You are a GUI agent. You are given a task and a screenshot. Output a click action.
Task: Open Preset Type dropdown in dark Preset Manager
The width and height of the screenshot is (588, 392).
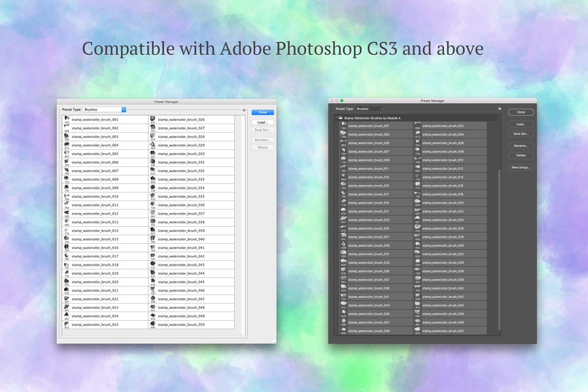(x=369, y=109)
